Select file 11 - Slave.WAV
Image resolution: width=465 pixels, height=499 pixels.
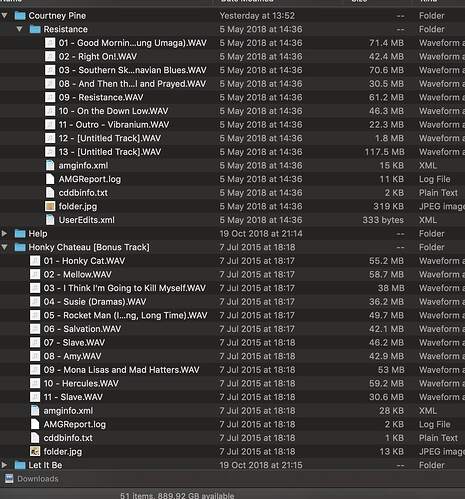pos(73,397)
